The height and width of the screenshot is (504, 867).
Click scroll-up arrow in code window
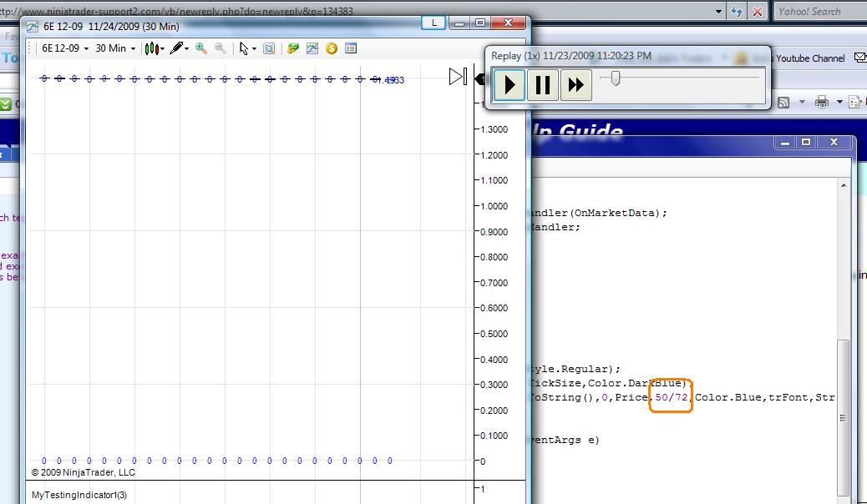click(x=844, y=186)
